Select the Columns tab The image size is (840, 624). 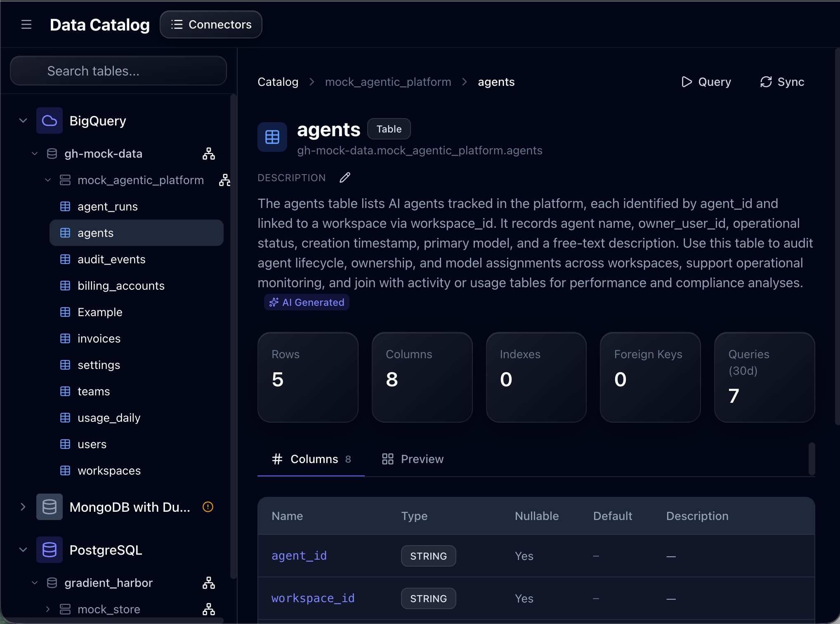point(311,459)
